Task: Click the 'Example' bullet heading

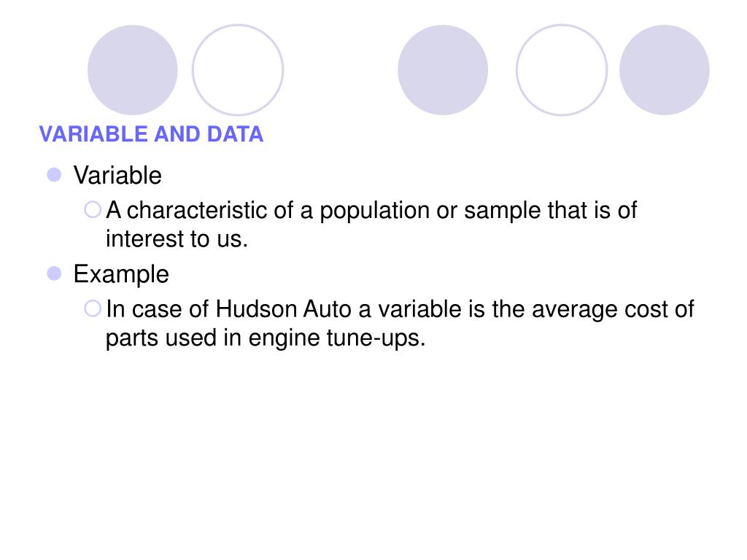Action: coord(121,274)
